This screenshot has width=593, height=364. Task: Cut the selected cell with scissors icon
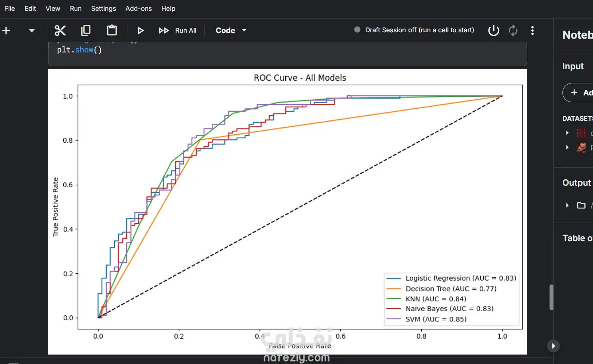60,30
